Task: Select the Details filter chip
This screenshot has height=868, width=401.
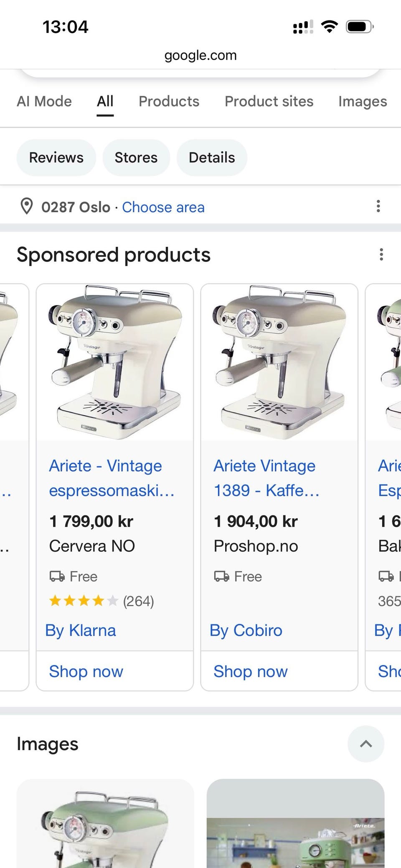Action: [x=212, y=157]
